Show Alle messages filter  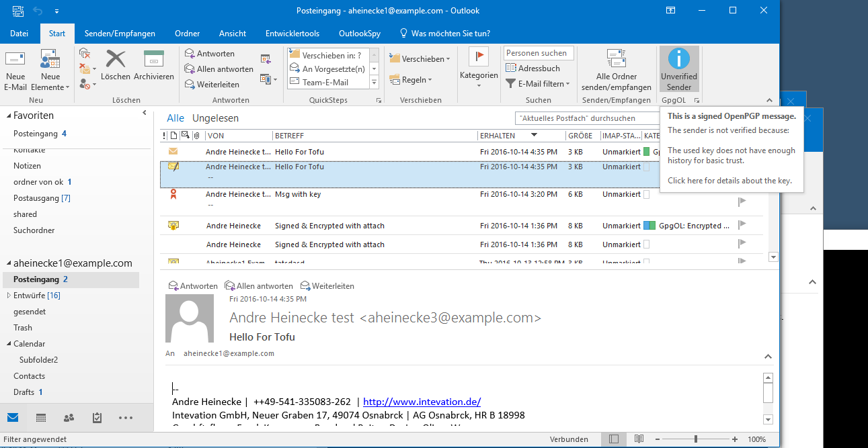coord(175,118)
